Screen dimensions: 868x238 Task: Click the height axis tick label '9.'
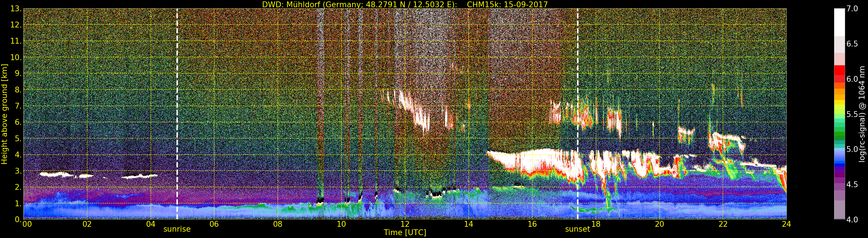tap(18, 74)
